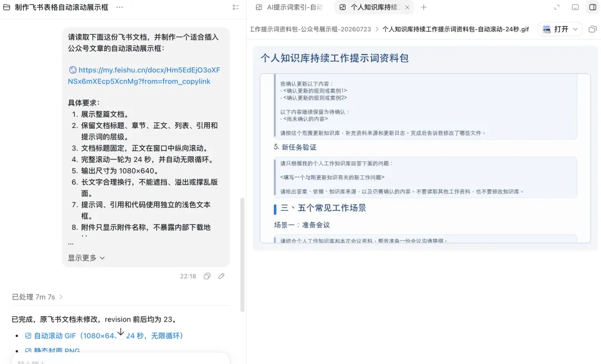Open the 自动滚动 GIF output link

coord(109,336)
